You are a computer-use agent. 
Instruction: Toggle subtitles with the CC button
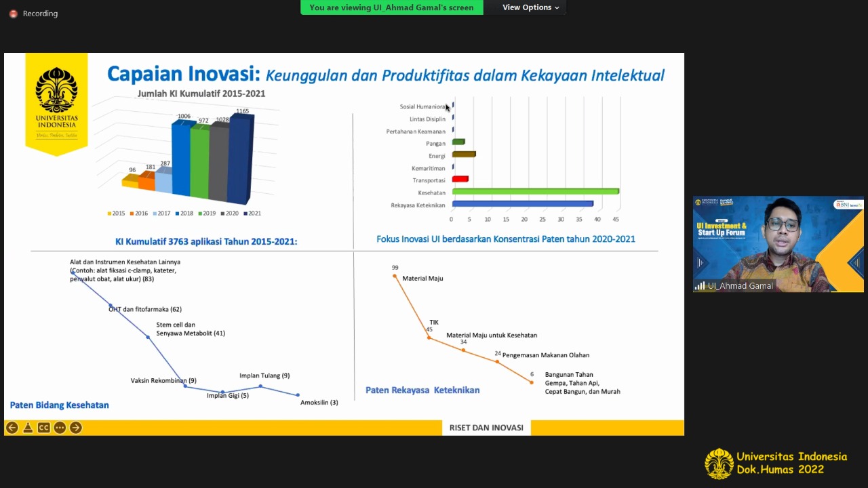43,428
